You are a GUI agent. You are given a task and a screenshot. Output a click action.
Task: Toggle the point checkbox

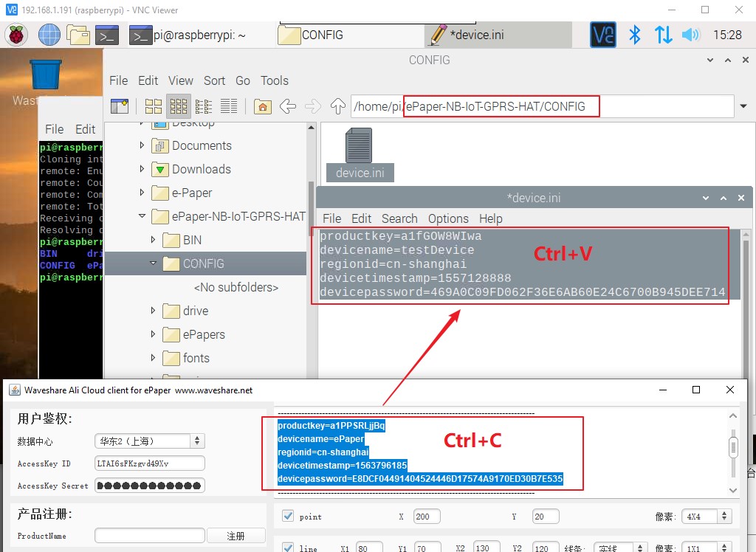click(x=288, y=516)
